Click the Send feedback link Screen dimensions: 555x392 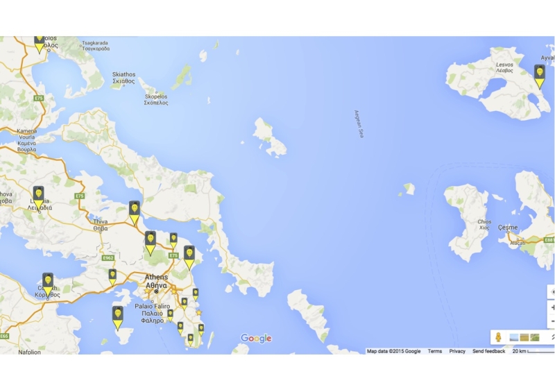[488, 351]
